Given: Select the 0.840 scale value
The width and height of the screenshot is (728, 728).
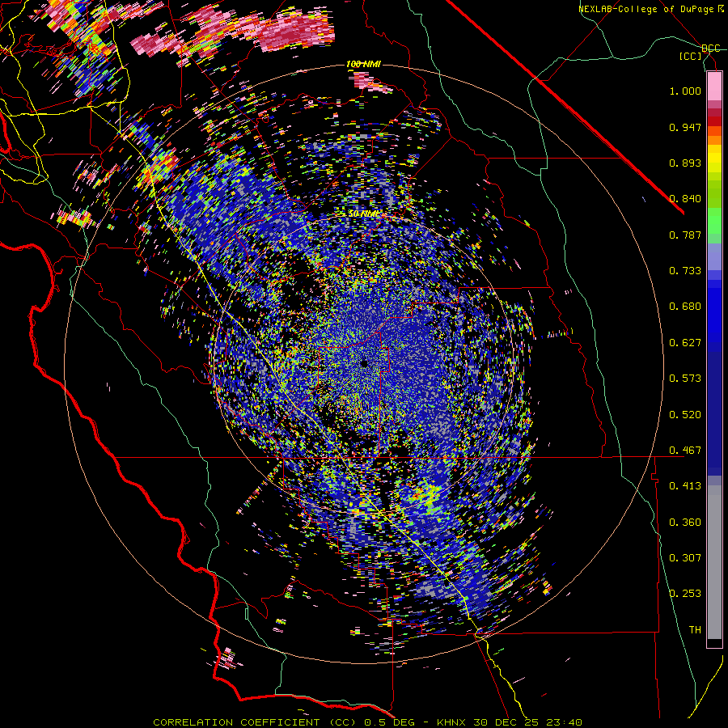Looking at the screenshot, I should tap(685, 199).
